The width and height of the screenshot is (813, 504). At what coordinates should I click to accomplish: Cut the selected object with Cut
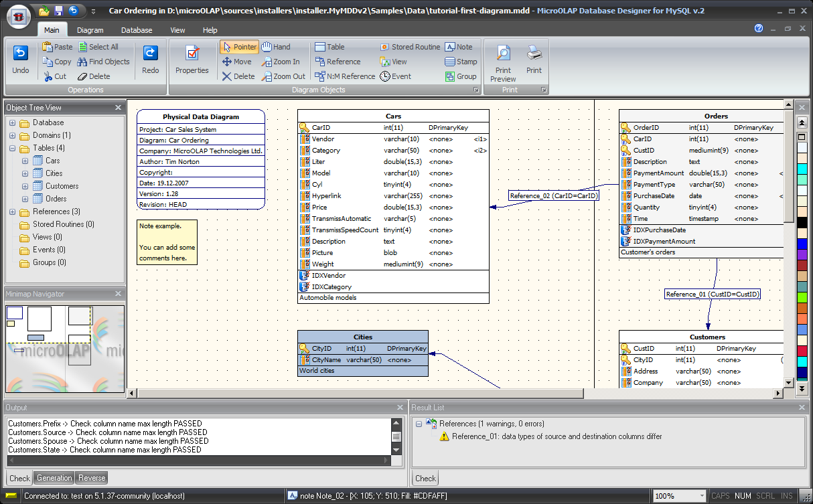tap(56, 76)
